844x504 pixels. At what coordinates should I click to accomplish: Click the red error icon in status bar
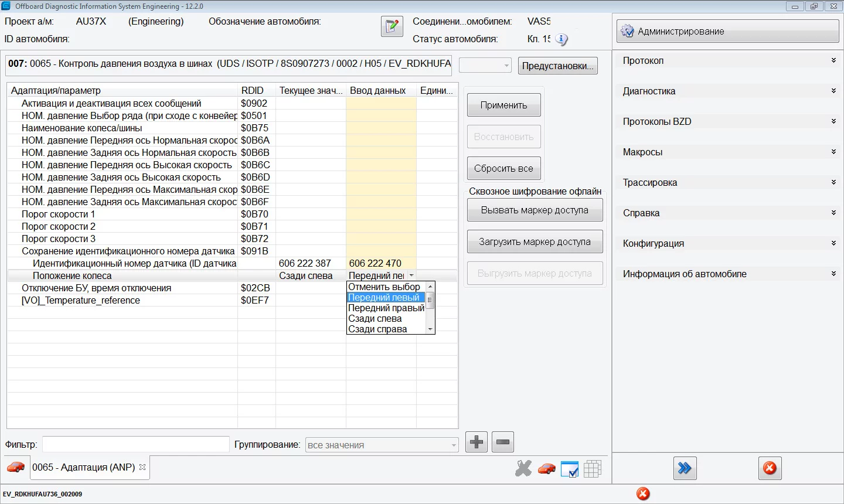click(x=643, y=494)
